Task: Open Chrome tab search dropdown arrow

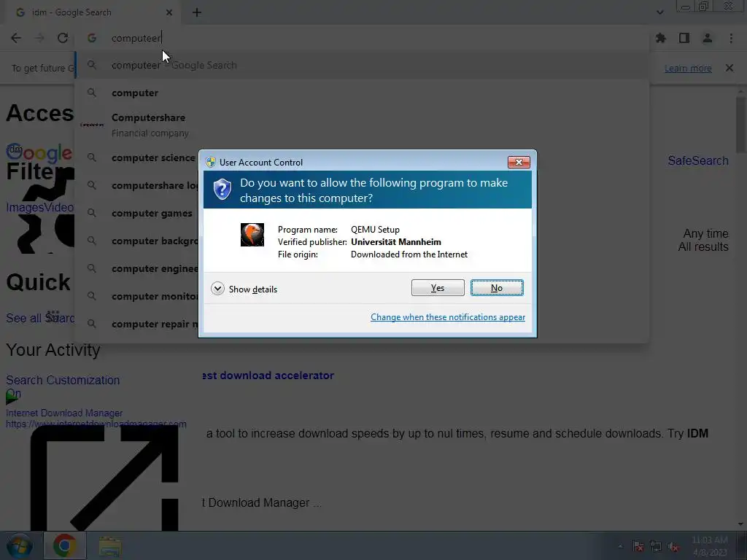Action: point(659,12)
